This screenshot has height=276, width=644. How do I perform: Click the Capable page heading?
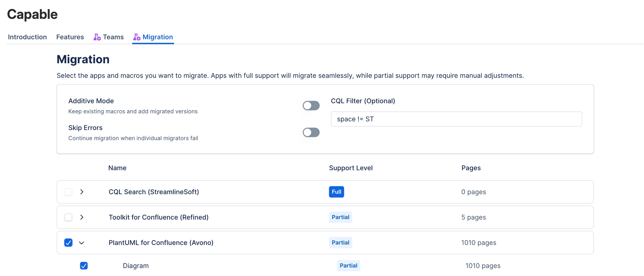click(x=32, y=14)
